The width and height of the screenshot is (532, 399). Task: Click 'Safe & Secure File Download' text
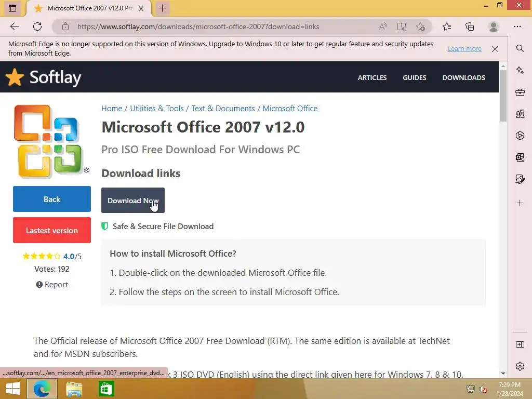[163, 227]
